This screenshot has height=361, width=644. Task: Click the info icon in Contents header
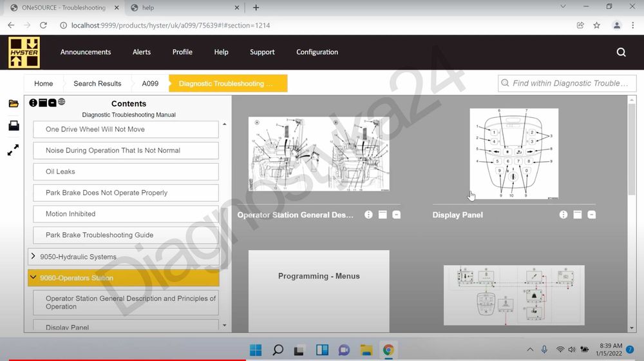(33, 102)
